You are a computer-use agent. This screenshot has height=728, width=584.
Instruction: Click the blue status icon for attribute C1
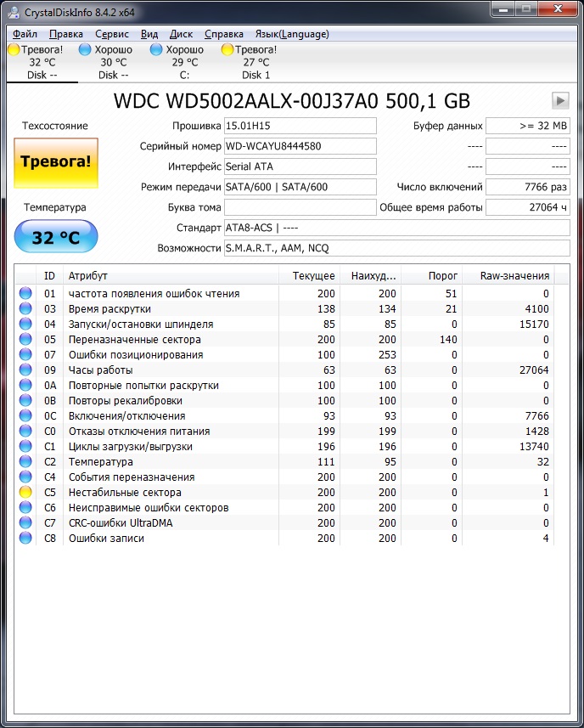[25, 447]
